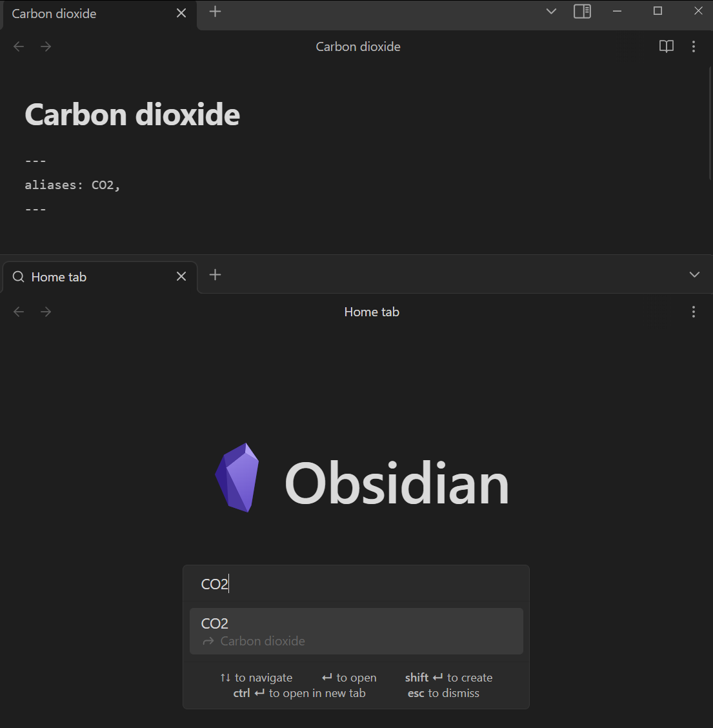
Task: Navigate forward in Home tab pane
Action: pyautogui.click(x=46, y=312)
